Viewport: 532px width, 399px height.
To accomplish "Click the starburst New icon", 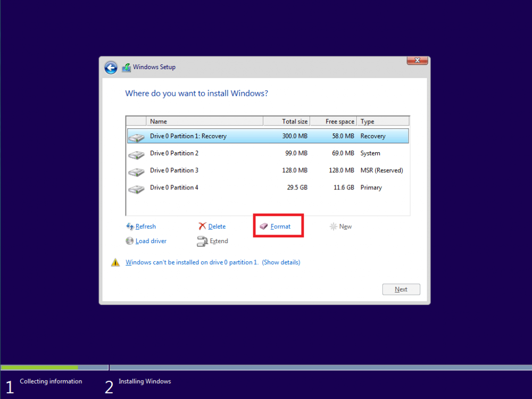I will click(x=333, y=226).
